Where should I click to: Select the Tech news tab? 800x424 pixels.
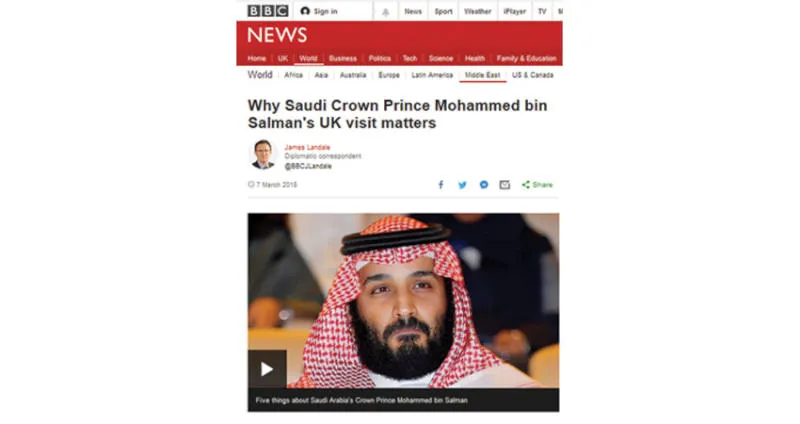pos(410,58)
